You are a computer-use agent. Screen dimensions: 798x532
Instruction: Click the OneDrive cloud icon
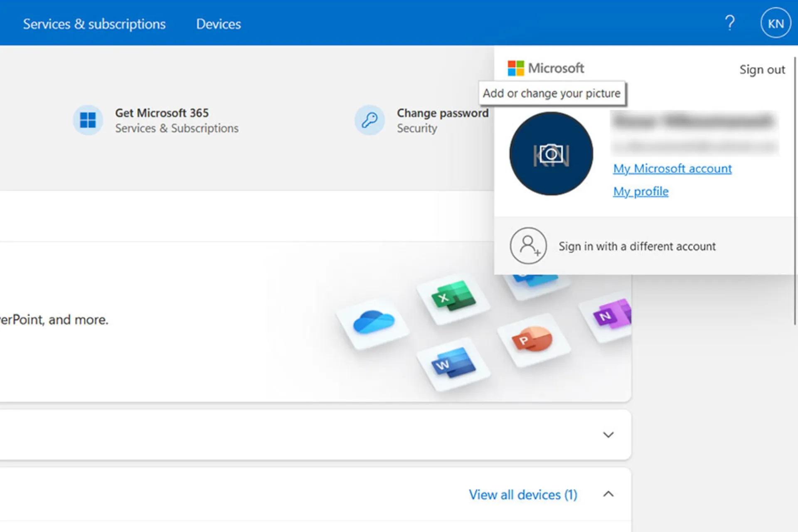click(x=373, y=322)
